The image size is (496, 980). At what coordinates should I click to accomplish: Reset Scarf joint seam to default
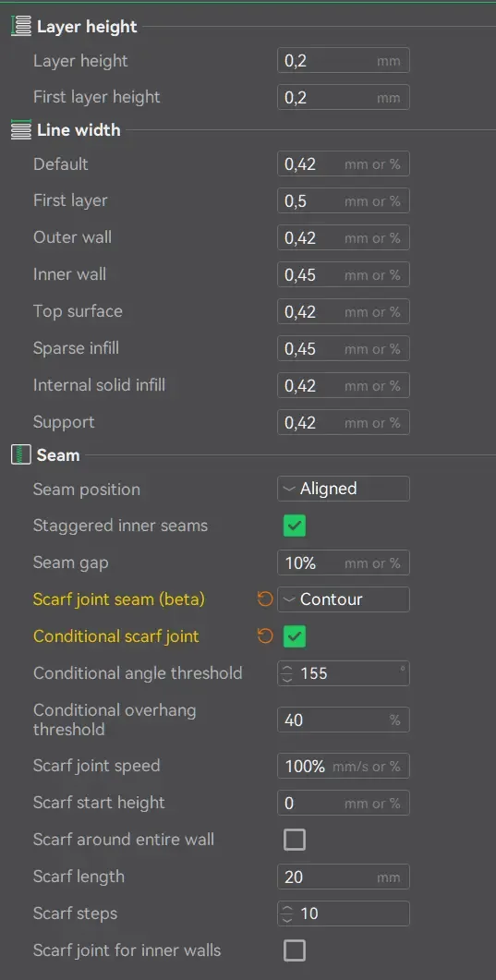click(x=265, y=599)
